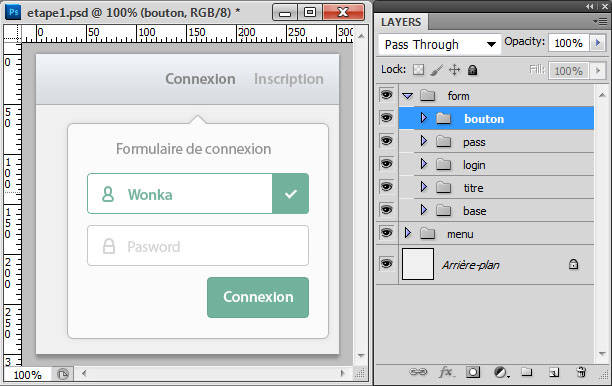Collapse the panel with double arrows
This screenshot has height=386, width=612.
pos(589,6)
